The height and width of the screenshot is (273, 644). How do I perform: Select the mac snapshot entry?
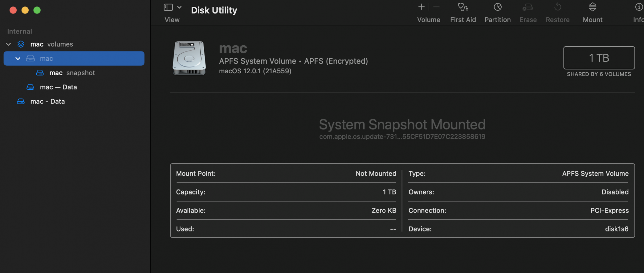pyautogui.click(x=72, y=73)
